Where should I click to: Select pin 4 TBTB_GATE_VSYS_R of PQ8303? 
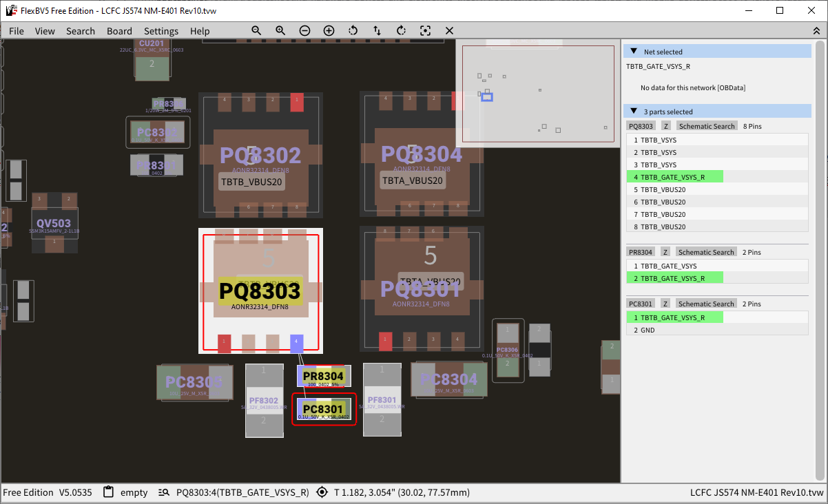point(672,177)
